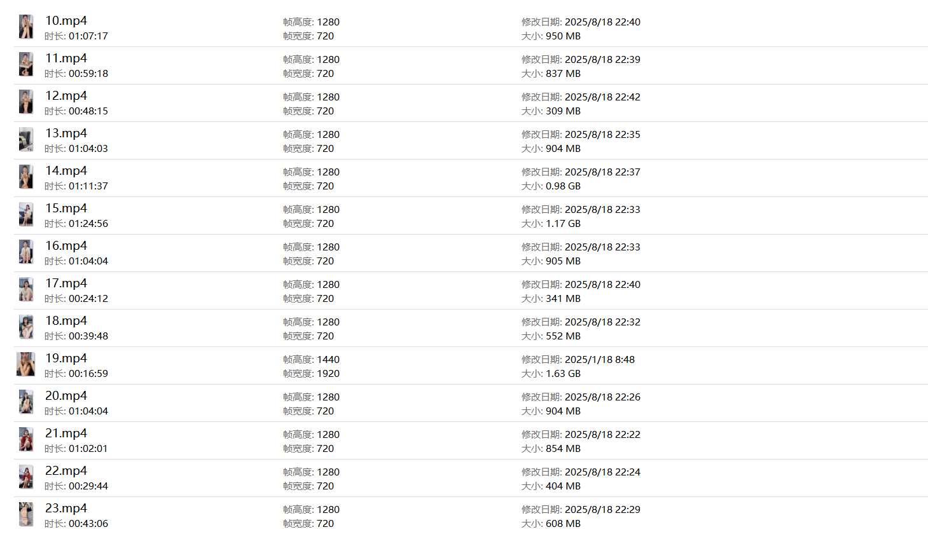Image resolution: width=928 pixels, height=560 pixels.
Task: Click the 2025/1/18 8:48 modified date
Action: click(x=599, y=360)
